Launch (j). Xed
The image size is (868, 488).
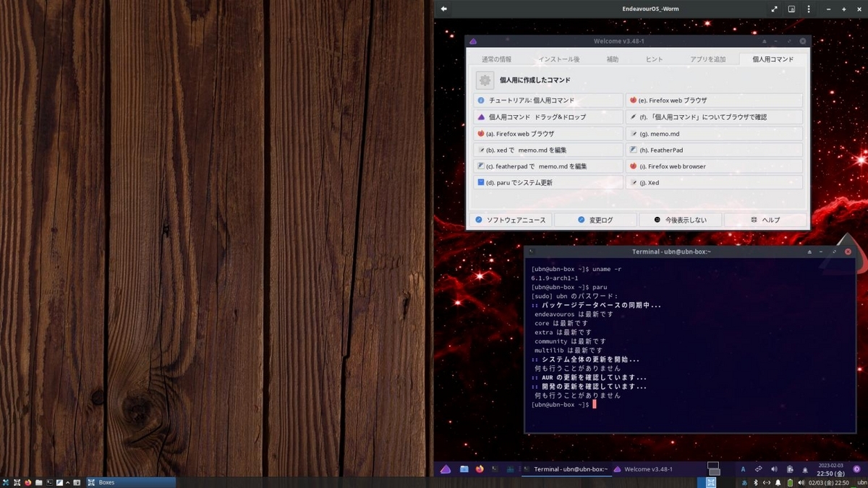pos(714,183)
